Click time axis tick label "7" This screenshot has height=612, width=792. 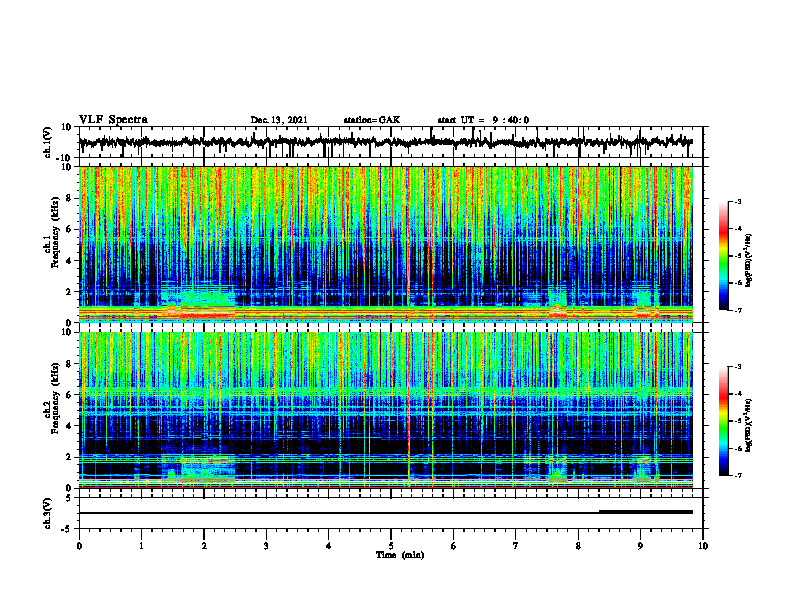516,546
